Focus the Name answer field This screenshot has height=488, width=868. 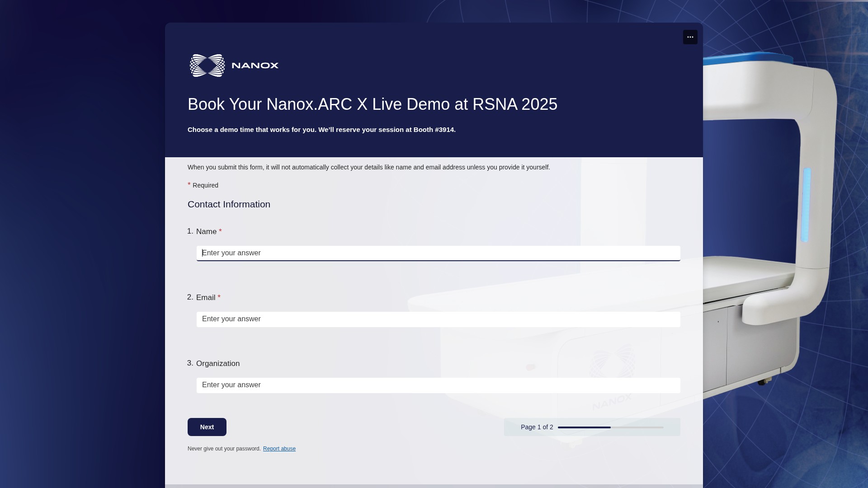tap(438, 253)
